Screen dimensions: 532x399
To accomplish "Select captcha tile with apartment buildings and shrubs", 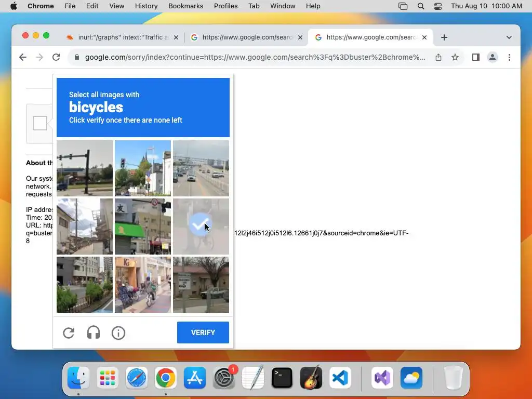I will point(85,285).
